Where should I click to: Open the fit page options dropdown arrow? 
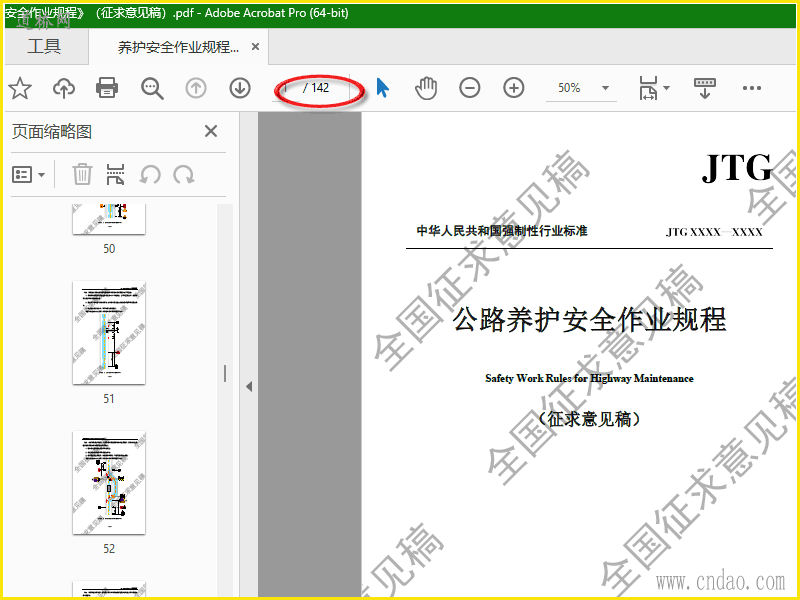(666, 88)
